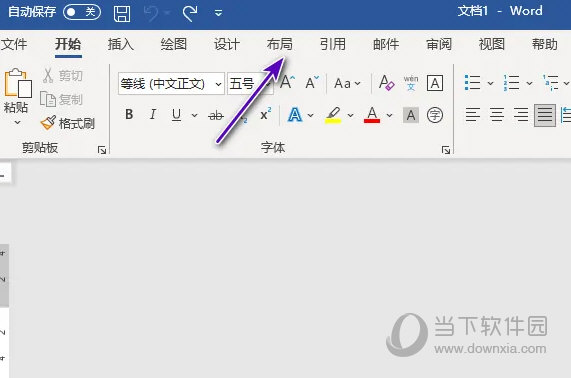
Task: Click the 复制 copy button
Action: (x=61, y=99)
